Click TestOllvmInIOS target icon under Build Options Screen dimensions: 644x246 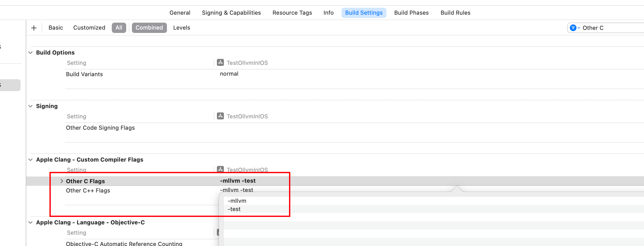tap(220, 63)
